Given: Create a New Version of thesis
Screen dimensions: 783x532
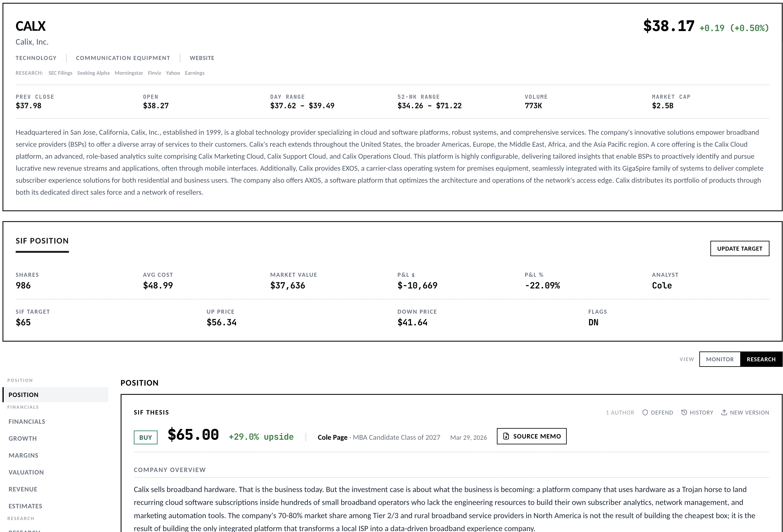Looking at the screenshot, I should [745, 412].
